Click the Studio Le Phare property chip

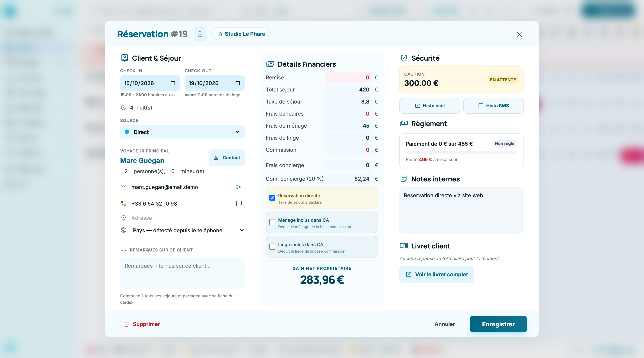pyautogui.click(x=241, y=34)
